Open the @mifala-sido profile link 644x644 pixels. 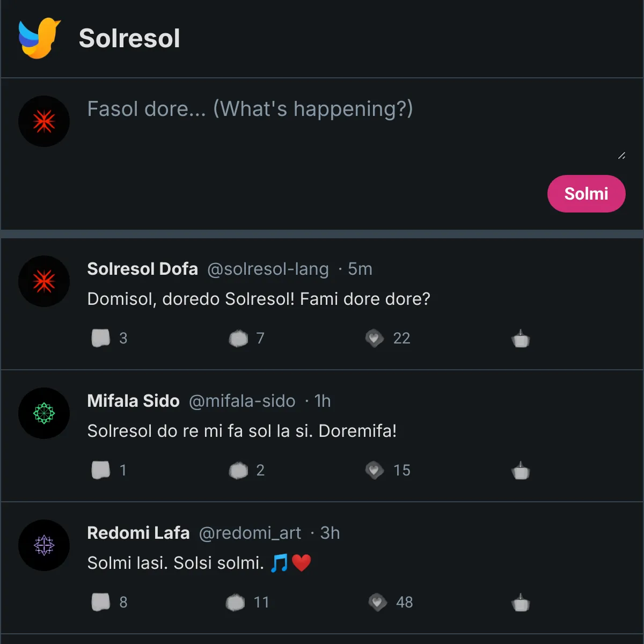(241, 401)
